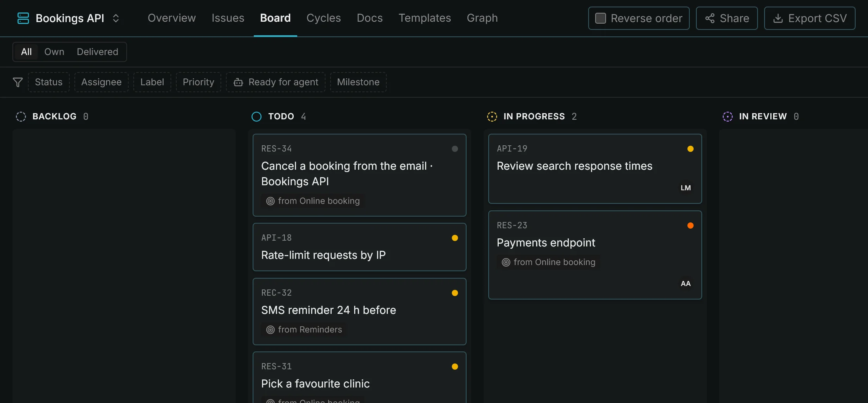Click the grey priority dot on RES-34
Image resolution: width=868 pixels, height=403 pixels.
coord(455,149)
